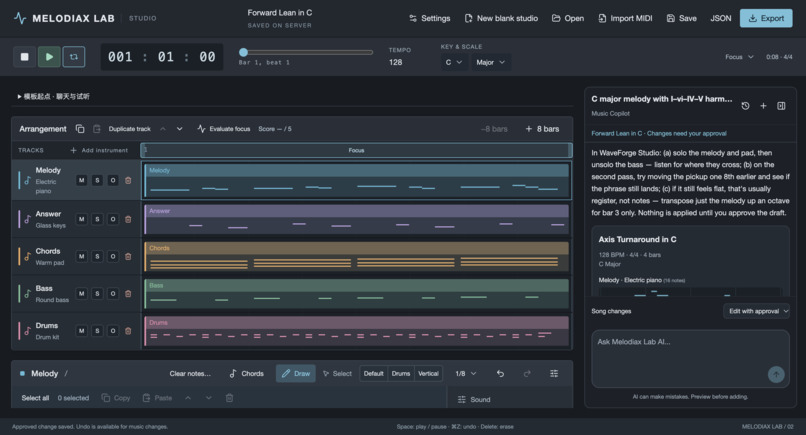This screenshot has height=435, width=806.
Task: Click the Melody track note icon
Action: 27,180
